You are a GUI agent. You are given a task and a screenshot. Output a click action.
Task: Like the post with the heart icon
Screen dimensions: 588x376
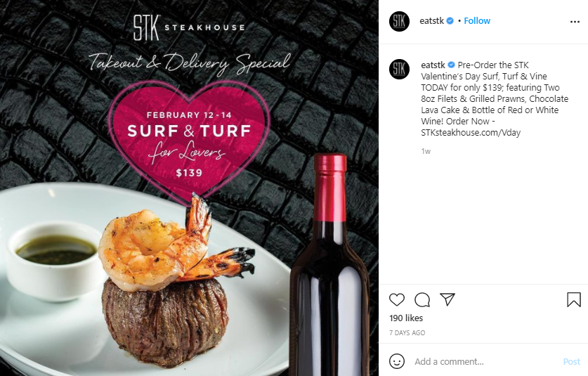coord(397,300)
